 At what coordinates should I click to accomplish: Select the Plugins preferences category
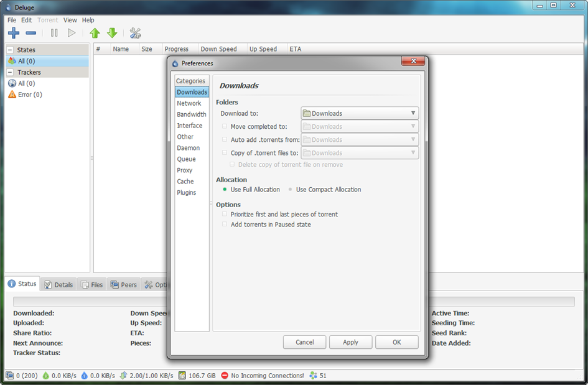pos(192,192)
